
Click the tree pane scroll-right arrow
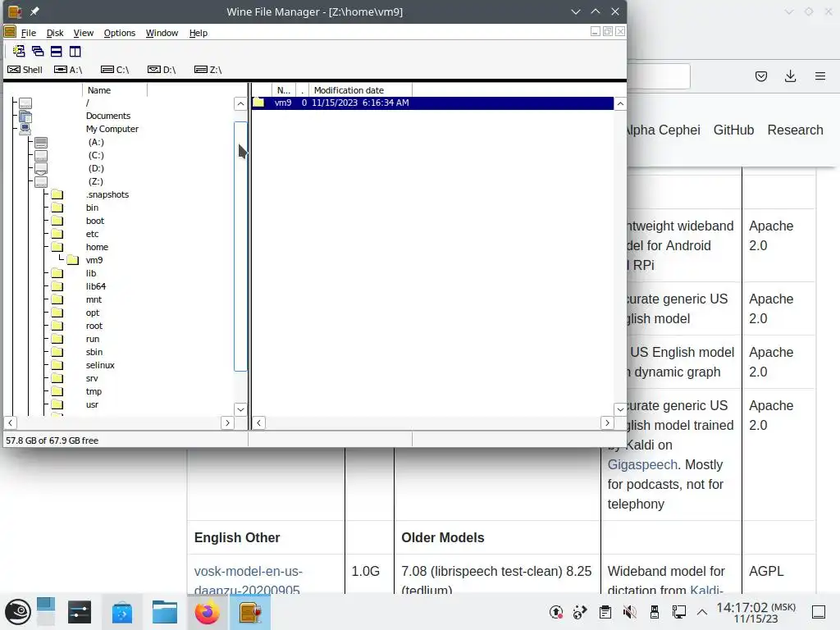tap(228, 422)
